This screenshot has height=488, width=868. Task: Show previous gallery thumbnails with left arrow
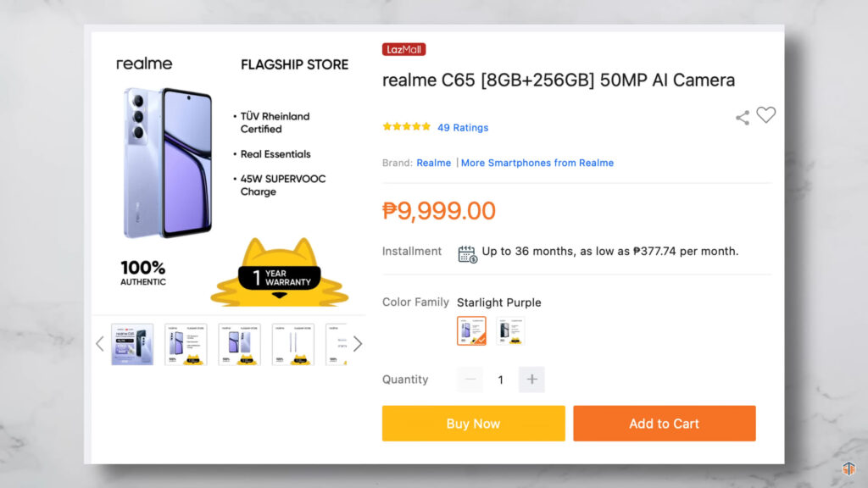click(x=99, y=343)
